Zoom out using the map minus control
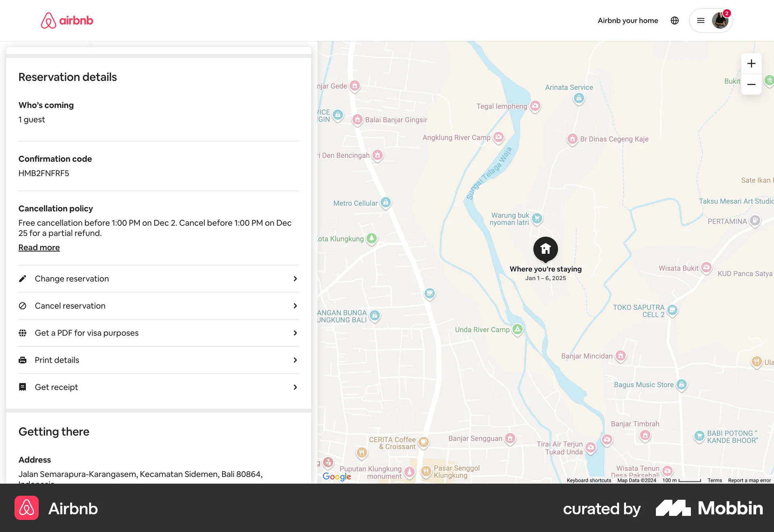Image resolution: width=774 pixels, height=532 pixels. coord(751,84)
